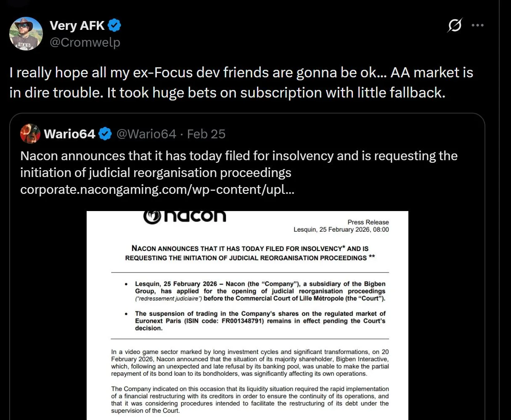Click the paragraph starting "The Company indicated"
Image resolution: width=511 pixels, height=420 pixels.
click(x=250, y=399)
